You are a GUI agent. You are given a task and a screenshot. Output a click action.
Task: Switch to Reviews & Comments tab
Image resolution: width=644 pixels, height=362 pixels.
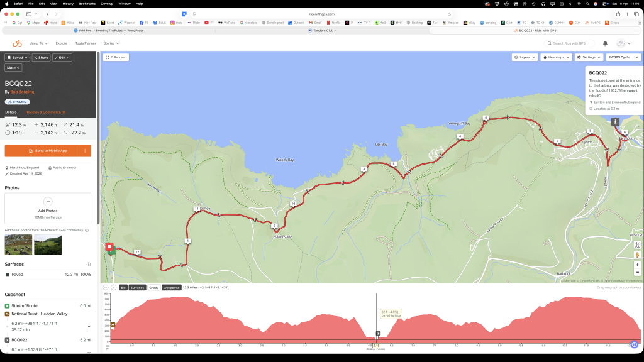[x=45, y=112]
